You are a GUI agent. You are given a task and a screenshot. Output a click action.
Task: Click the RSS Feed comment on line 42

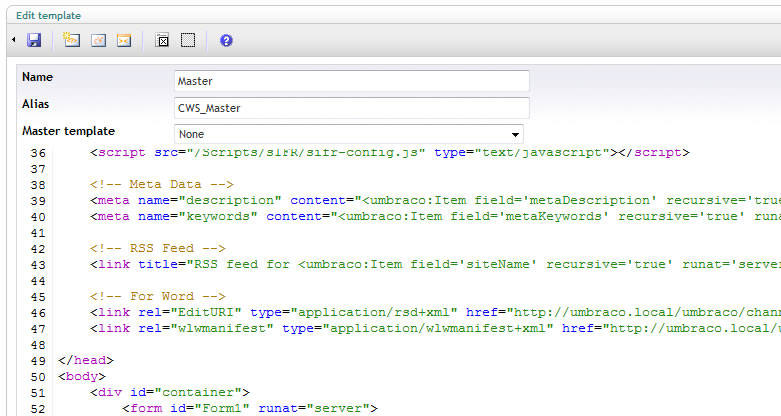point(158,248)
